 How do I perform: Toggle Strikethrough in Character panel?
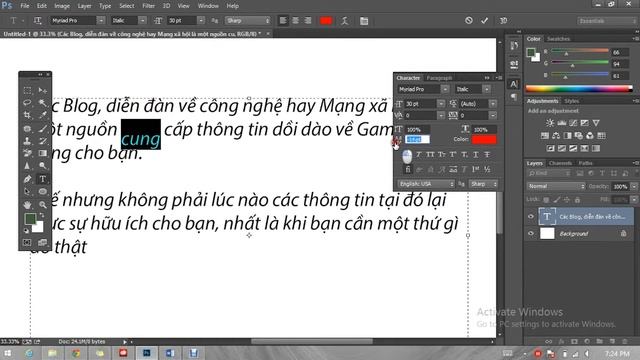pyautogui.click(x=487, y=155)
